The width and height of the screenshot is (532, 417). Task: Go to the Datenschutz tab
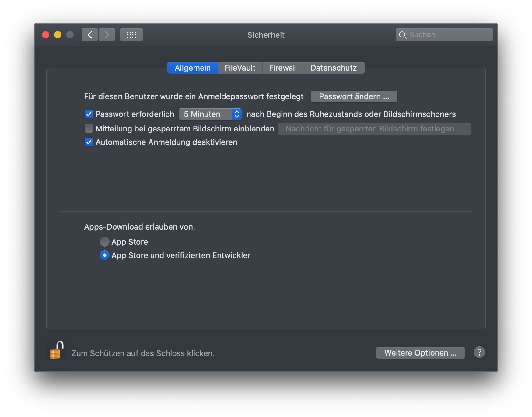[x=334, y=68]
